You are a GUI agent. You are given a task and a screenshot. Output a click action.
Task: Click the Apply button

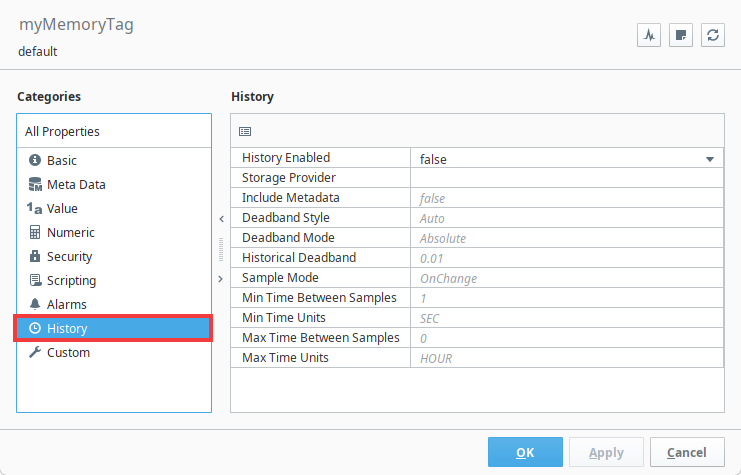pyautogui.click(x=606, y=452)
